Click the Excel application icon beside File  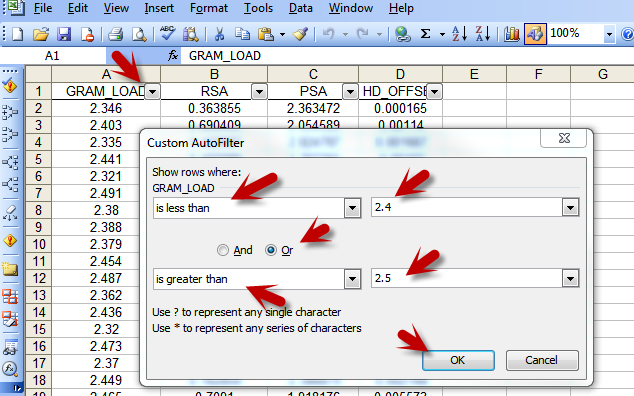point(16,8)
